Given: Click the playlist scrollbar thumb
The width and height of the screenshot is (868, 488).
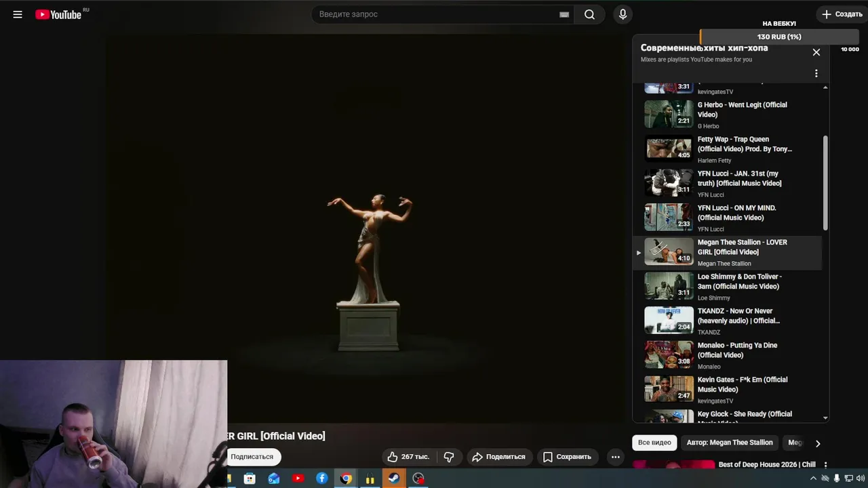Looking at the screenshot, I should [x=825, y=182].
